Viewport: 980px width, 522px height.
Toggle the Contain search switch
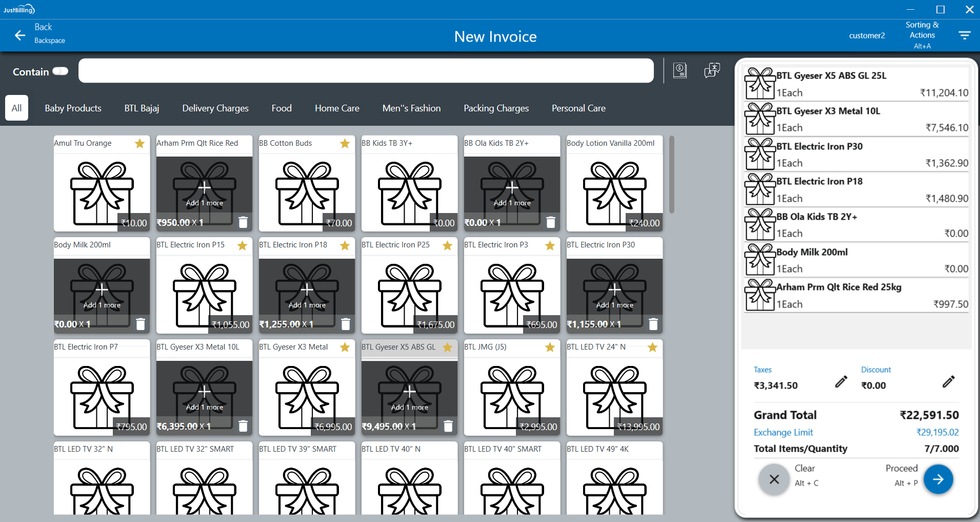60,71
